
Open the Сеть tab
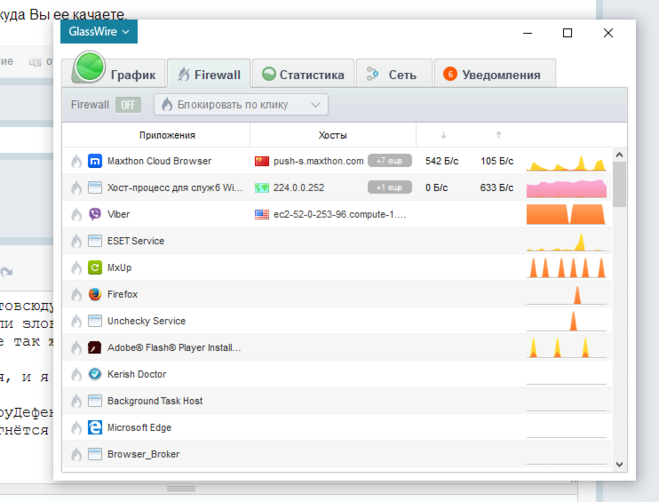pyautogui.click(x=394, y=74)
